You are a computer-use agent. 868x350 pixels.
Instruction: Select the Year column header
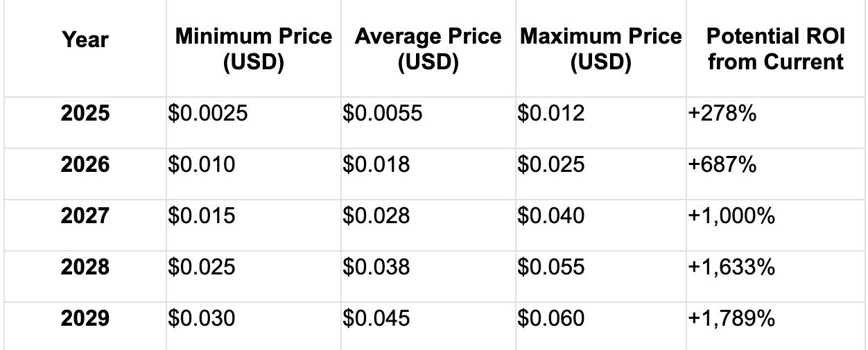pyautogui.click(x=85, y=40)
